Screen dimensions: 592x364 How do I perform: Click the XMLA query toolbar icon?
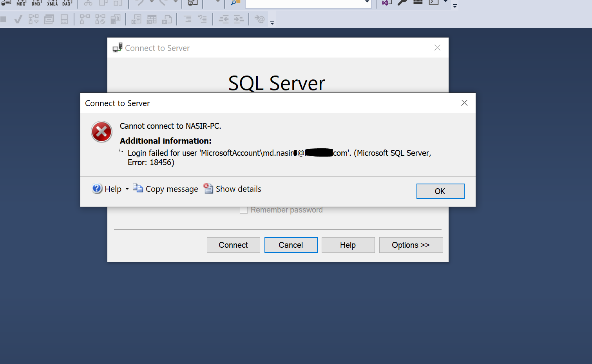click(x=52, y=3)
